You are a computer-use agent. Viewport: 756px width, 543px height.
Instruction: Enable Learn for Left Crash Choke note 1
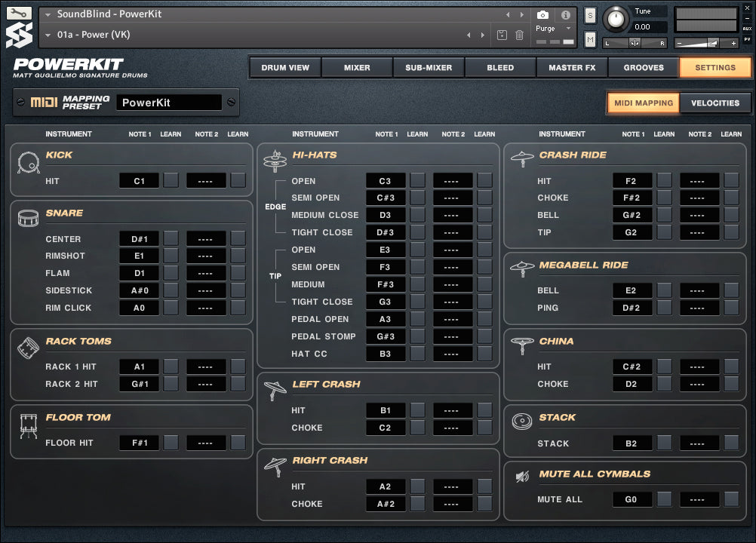tap(417, 428)
